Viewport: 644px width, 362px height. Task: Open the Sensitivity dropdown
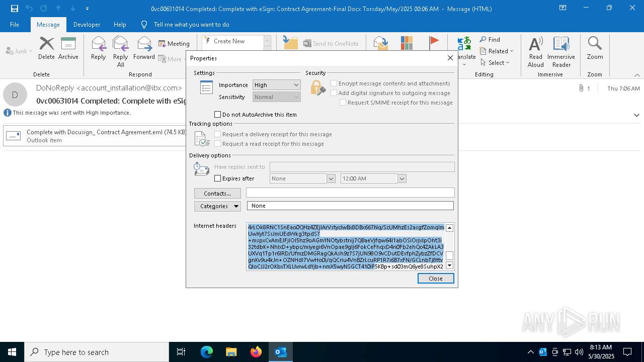[276, 97]
